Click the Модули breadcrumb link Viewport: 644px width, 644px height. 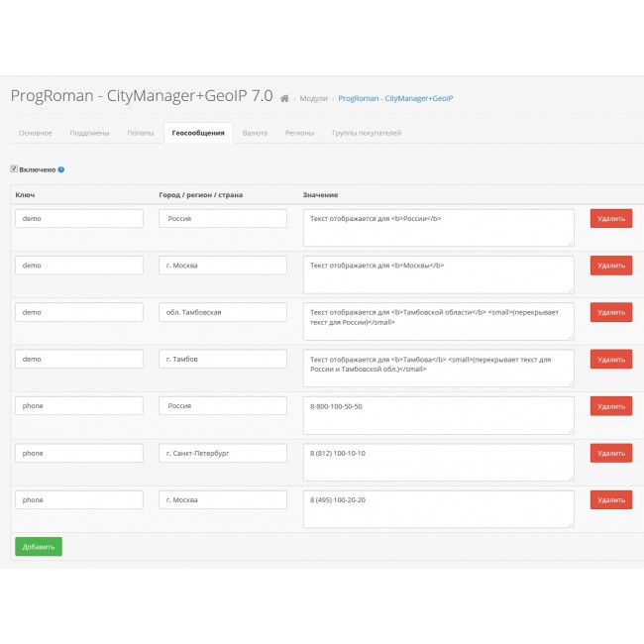pyautogui.click(x=314, y=98)
